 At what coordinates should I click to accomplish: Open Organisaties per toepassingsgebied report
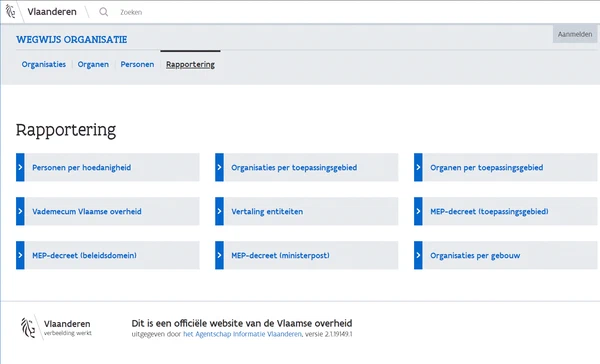coord(307,167)
